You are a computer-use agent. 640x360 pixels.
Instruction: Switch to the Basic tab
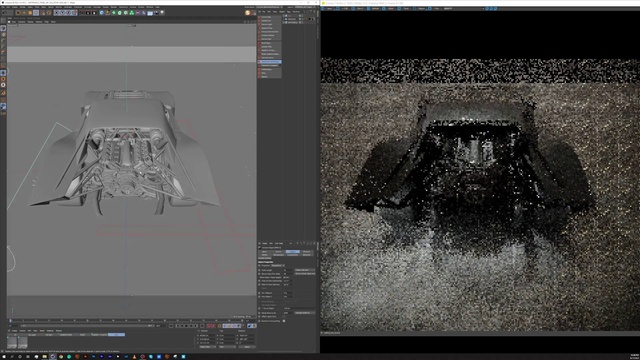[264, 251]
